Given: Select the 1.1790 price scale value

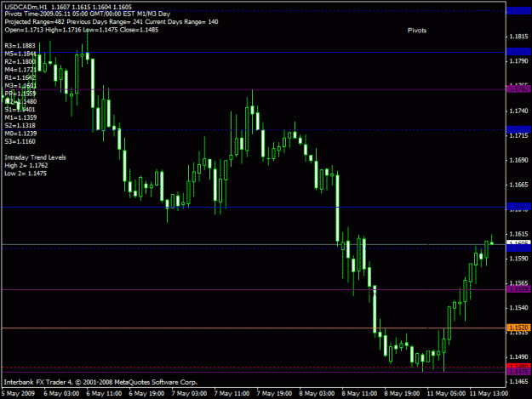Looking at the screenshot, I should coord(518,61).
